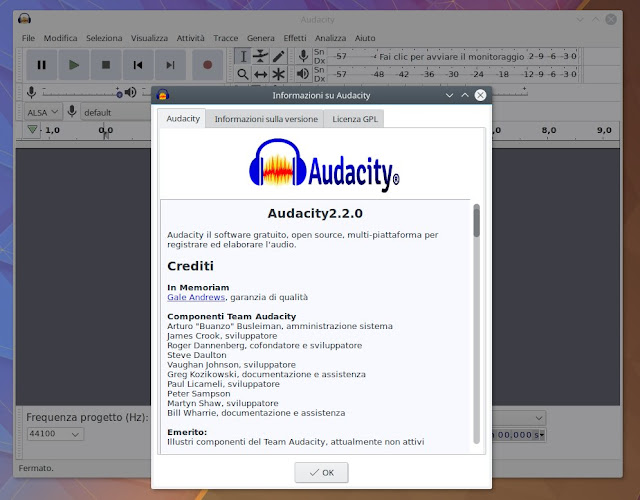This screenshot has width=640, height=500.
Task: Click the mixer toolbar speaker icon
Action: (131, 92)
